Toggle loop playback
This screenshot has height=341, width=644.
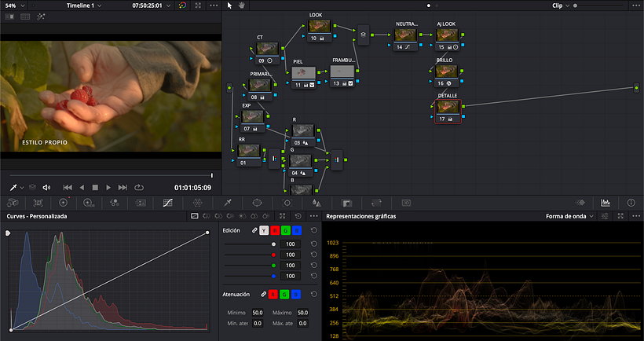[139, 187]
